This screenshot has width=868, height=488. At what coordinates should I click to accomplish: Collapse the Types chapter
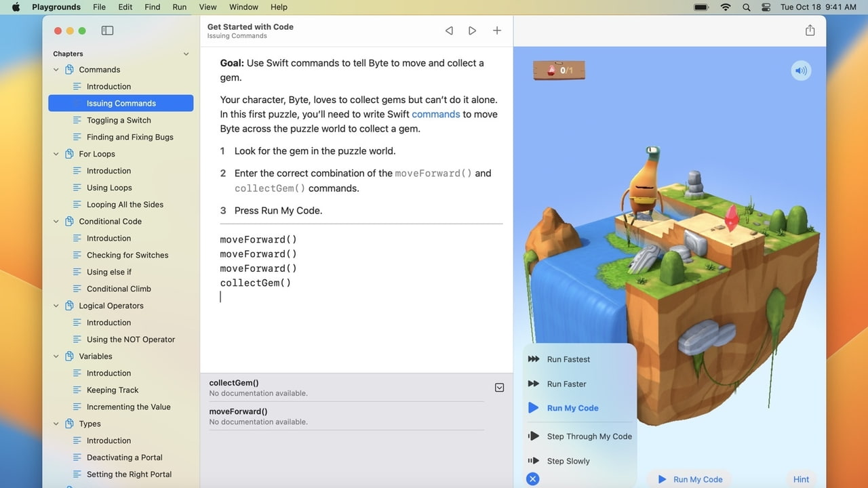coord(56,424)
